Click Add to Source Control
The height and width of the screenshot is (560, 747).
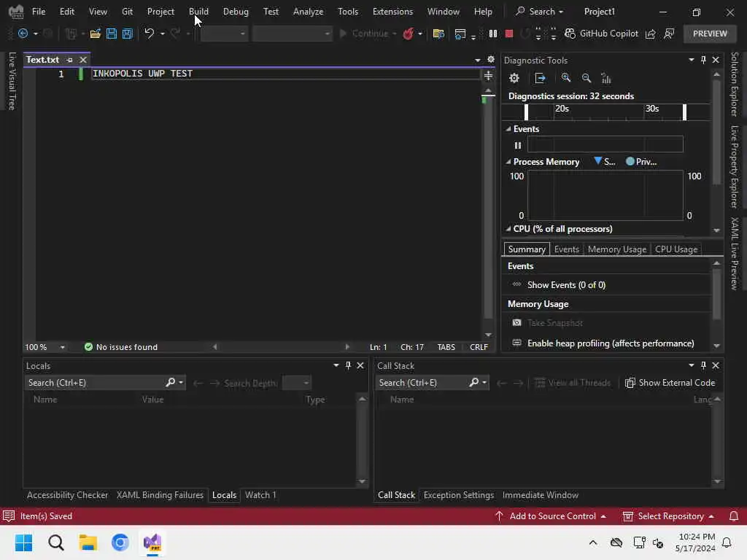[551, 516]
